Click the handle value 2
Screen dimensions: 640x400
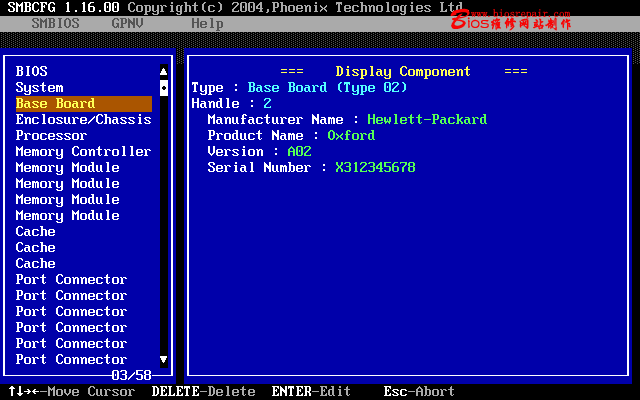[267, 104]
